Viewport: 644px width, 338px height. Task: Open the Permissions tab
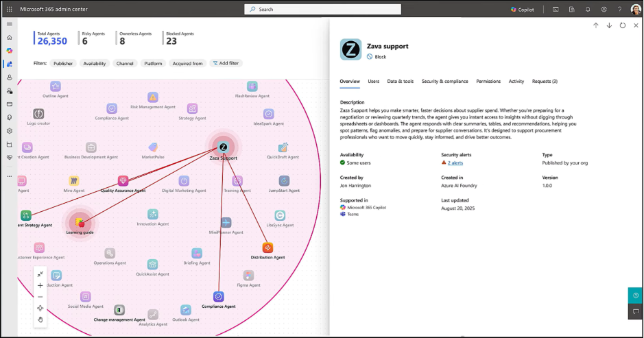[488, 82]
